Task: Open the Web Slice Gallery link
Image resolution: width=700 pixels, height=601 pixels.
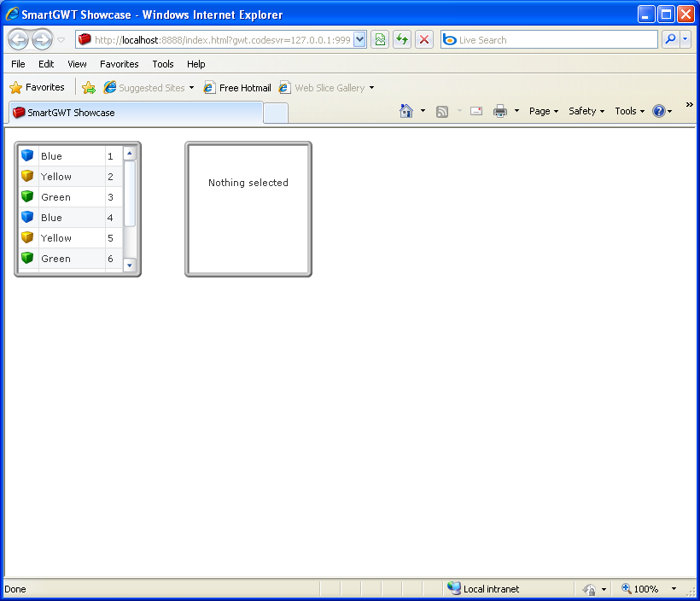Action: click(327, 88)
